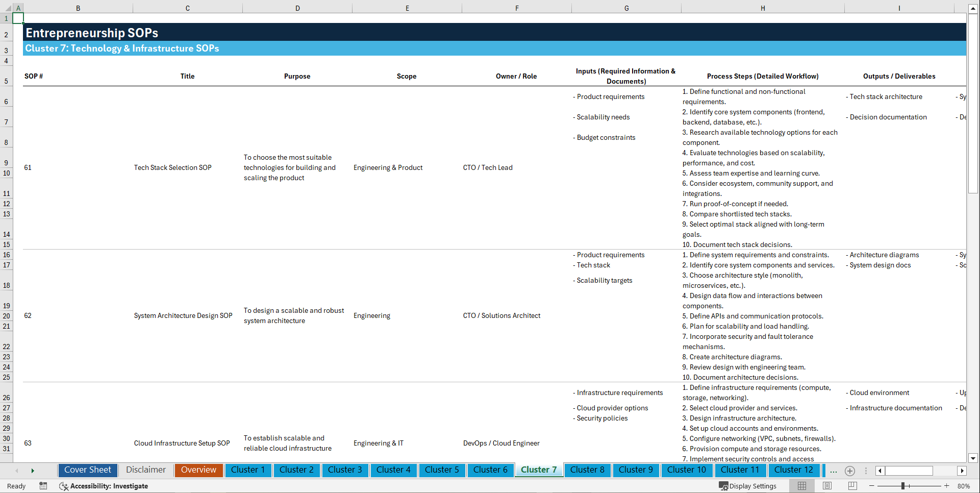This screenshot has height=493, width=980.
Task: Open the Overview sheet
Action: (x=198, y=470)
